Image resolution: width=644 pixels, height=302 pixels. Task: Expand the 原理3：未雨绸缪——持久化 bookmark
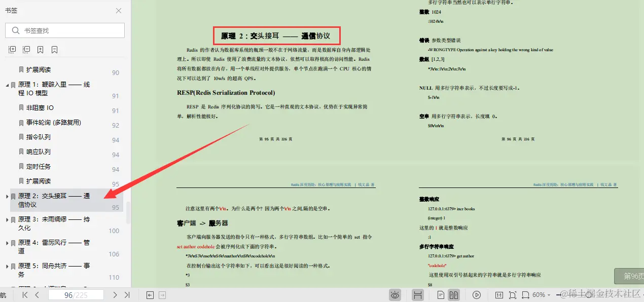7,220
